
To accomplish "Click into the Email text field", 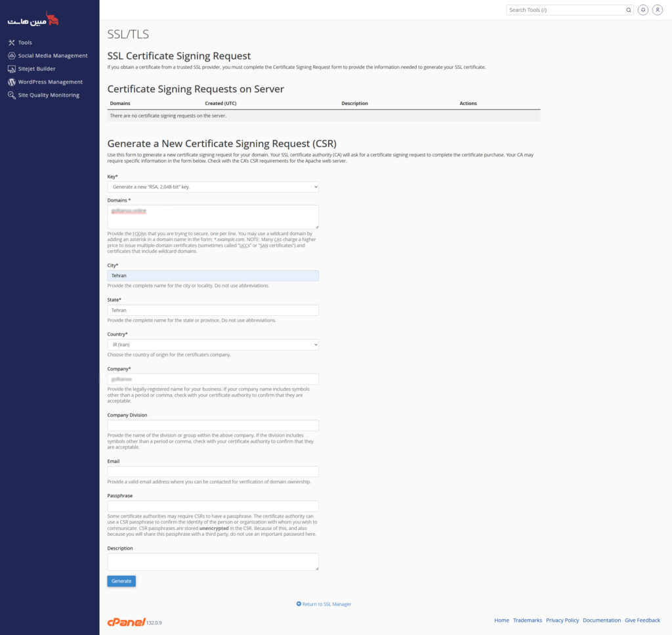I will point(213,471).
